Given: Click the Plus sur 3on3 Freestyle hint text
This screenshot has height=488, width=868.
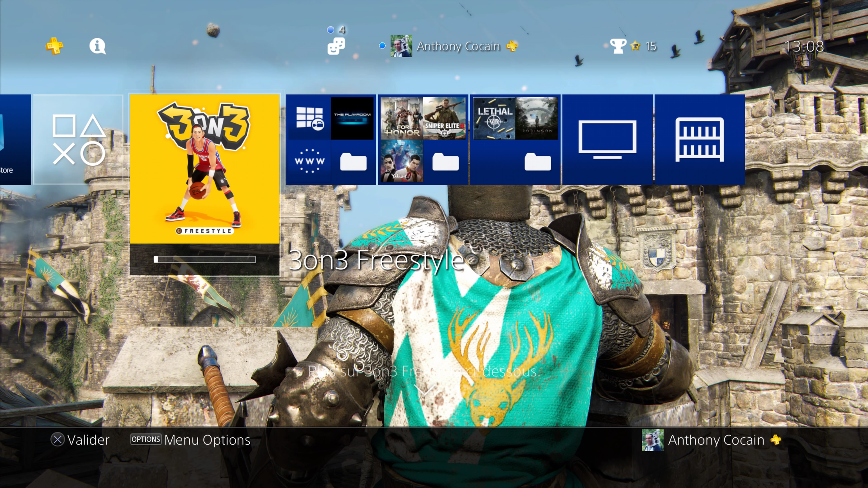Looking at the screenshot, I should (424, 371).
